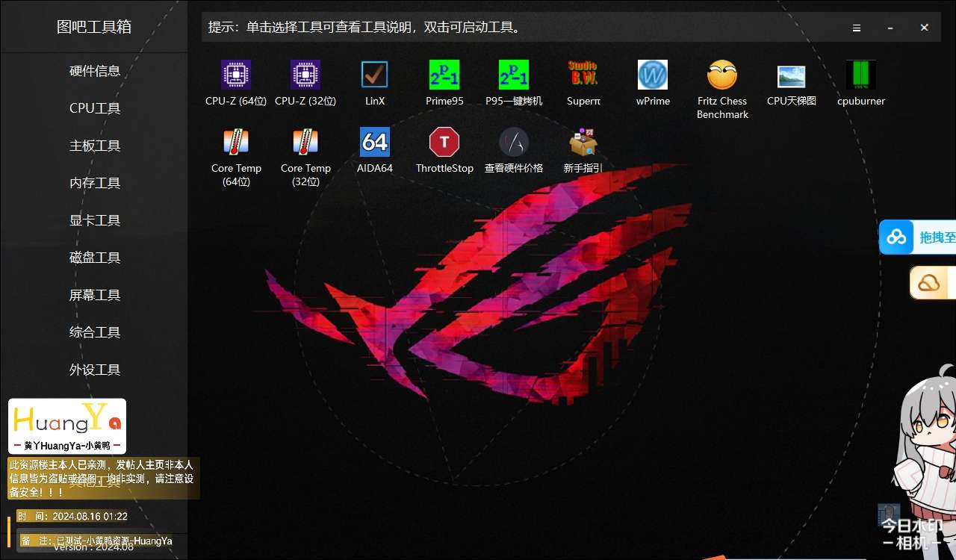Switch to 硬件信息 category
Image resolution: width=956 pixels, height=560 pixels.
tap(95, 71)
